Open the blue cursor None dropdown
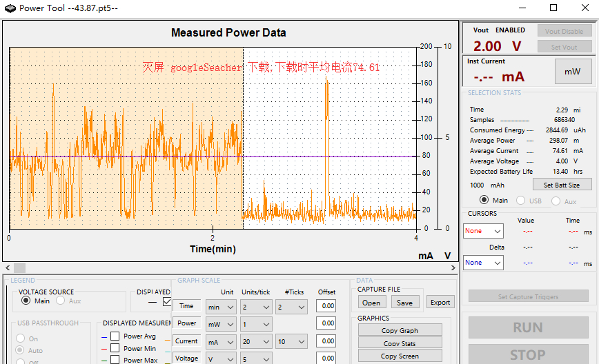The image size is (599, 364). tap(483, 263)
